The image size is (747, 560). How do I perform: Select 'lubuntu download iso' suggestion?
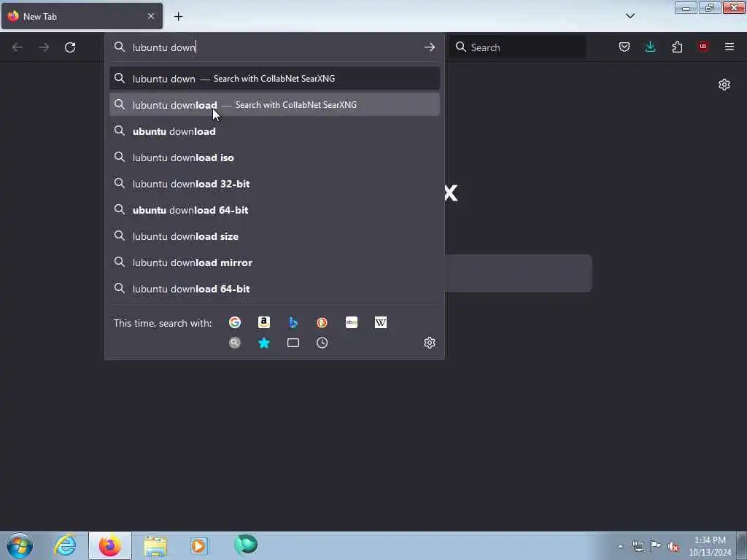pos(274,157)
